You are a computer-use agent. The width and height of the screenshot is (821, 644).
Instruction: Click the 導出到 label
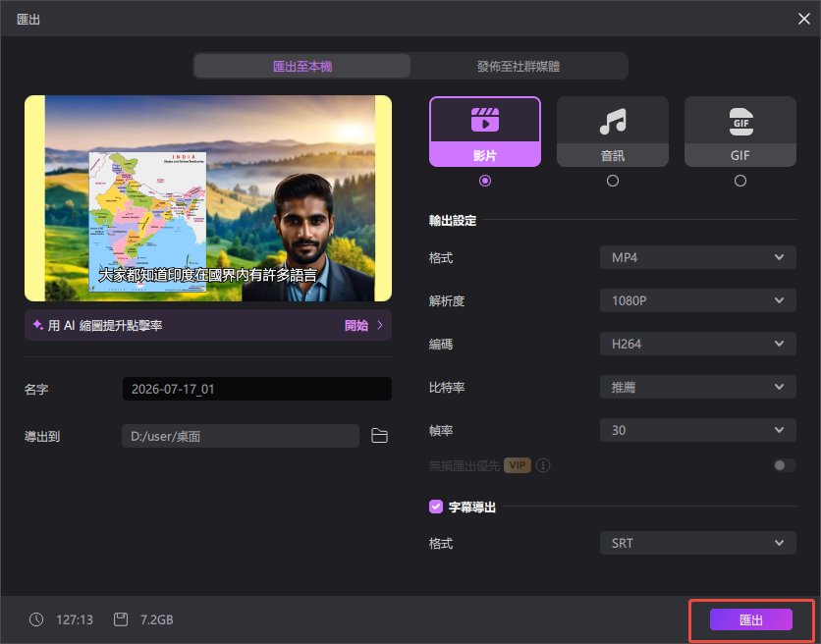(42, 436)
